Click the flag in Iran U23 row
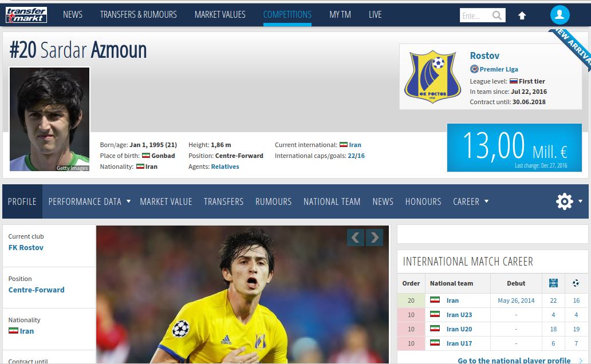Image resolution: width=591 pixels, height=364 pixels. pos(435,314)
